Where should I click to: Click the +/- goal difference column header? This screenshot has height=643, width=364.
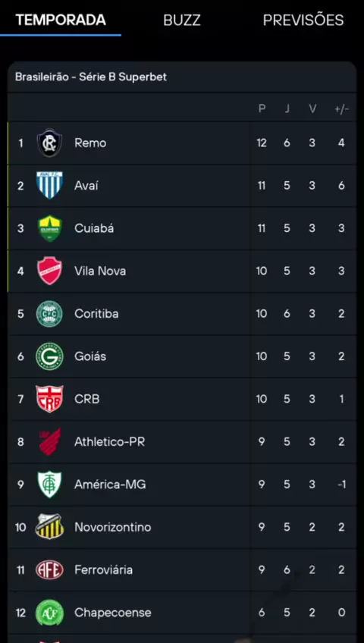pyautogui.click(x=341, y=108)
